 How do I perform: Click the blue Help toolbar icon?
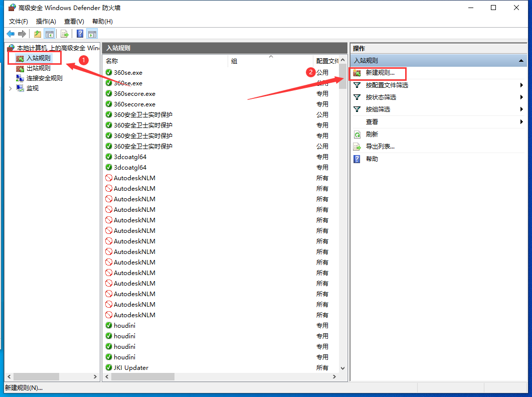tap(80, 34)
